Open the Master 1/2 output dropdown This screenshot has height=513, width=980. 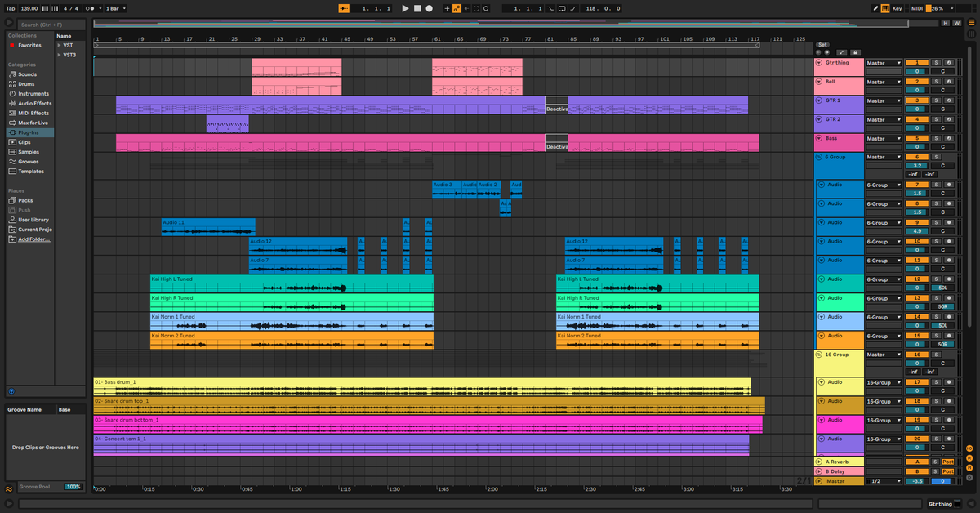point(884,481)
